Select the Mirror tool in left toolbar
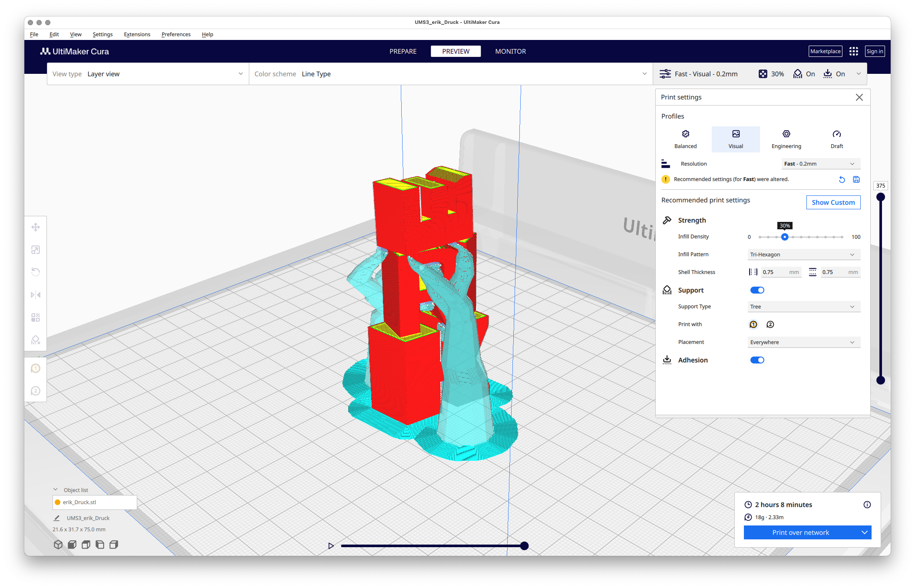 tap(36, 295)
